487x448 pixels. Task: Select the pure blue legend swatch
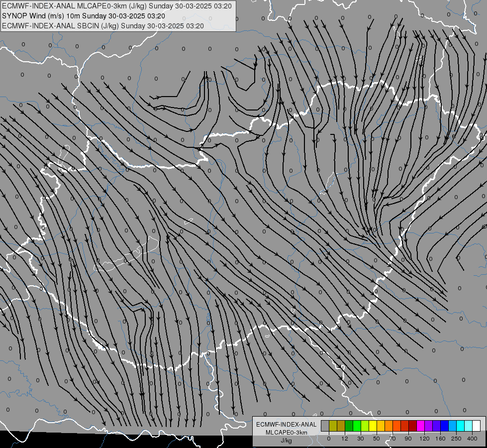point(445,426)
